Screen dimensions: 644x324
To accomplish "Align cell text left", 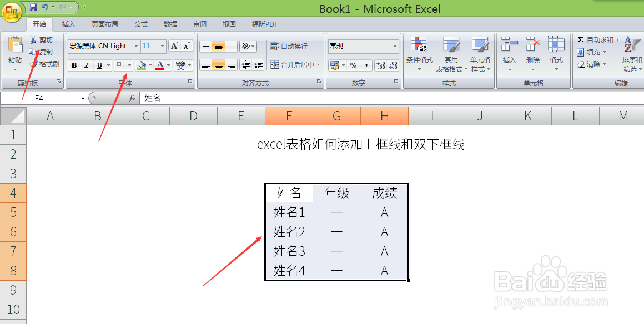I will point(206,65).
